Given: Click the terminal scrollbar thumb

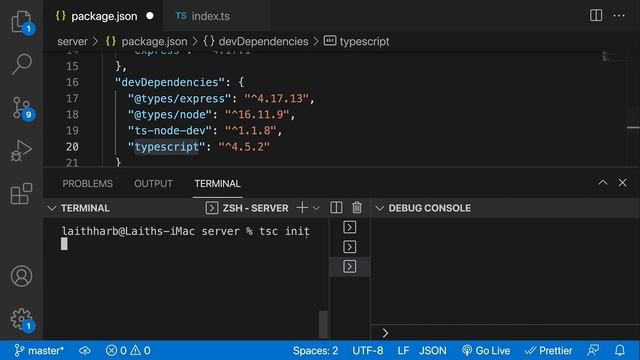Looking at the screenshot, I should pos(323,324).
